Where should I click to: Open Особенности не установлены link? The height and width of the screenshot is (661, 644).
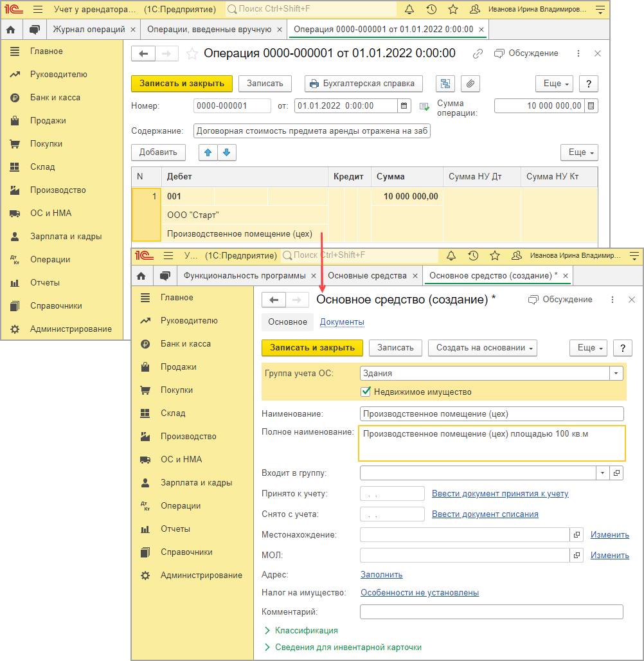(420, 593)
